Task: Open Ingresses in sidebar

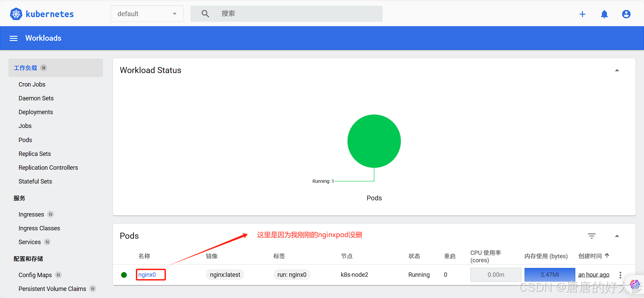Action: tap(31, 214)
